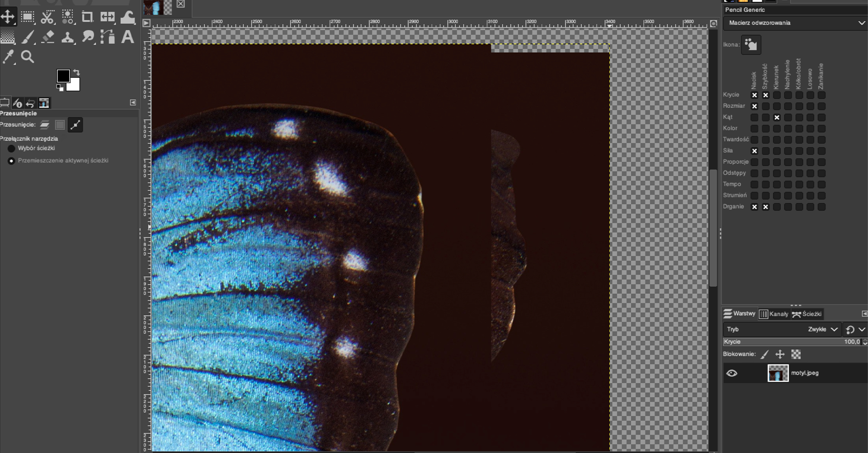Enable lock alpha channel checkerboard icon
The width and height of the screenshot is (868, 453).
pyautogui.click(x=796, y=355)
